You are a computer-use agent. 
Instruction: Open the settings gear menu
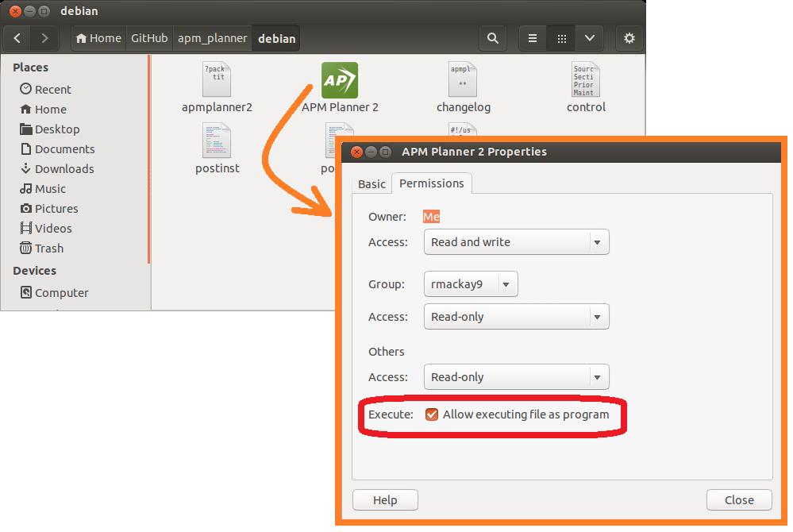[x=629, y=38]
